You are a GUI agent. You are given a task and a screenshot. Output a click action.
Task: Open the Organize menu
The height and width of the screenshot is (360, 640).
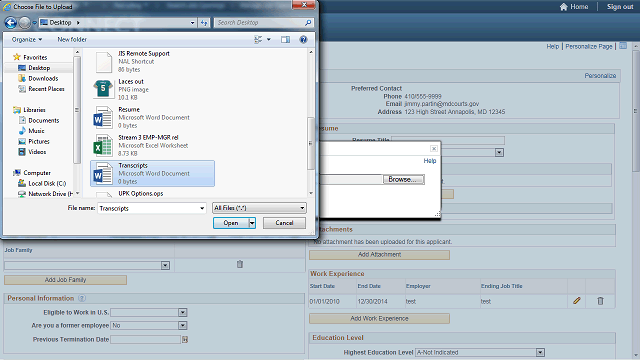pos(27,40)
